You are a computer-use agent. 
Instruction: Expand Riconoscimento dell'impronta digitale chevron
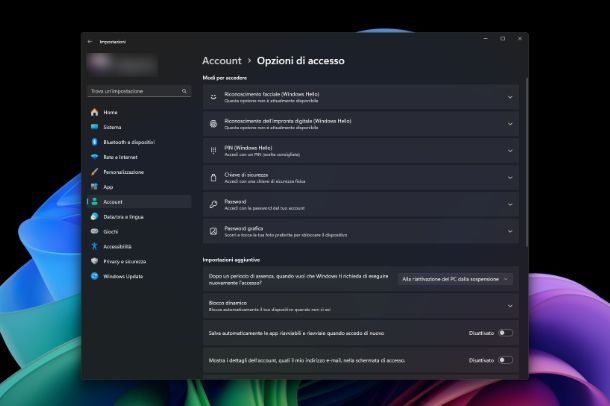(x=510, y=124)
